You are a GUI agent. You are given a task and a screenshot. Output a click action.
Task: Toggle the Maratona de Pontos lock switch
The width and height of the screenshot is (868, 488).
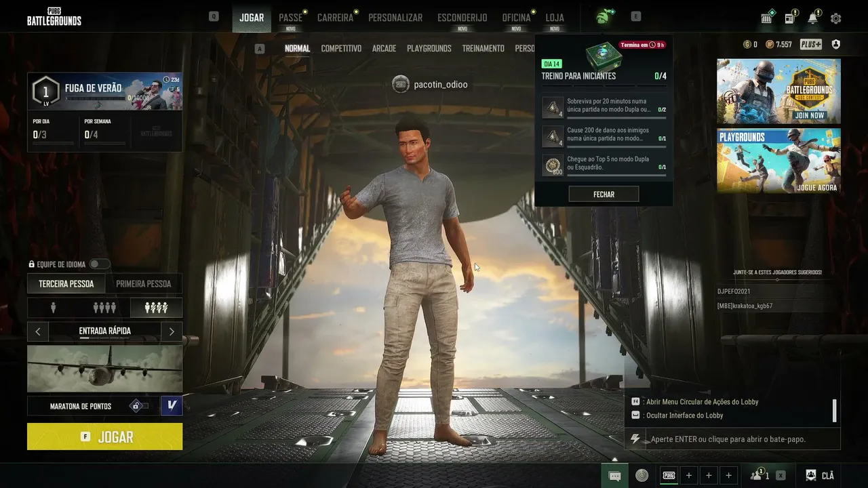pyautogui.click(x=139, y=406)
